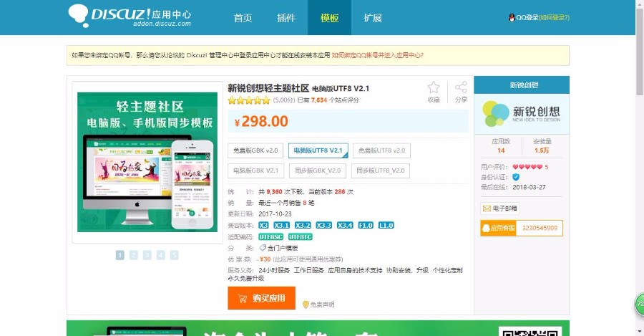Viewport: 644px width, 336px height.
Task: Show preview image 1
Action: point(120,255)
